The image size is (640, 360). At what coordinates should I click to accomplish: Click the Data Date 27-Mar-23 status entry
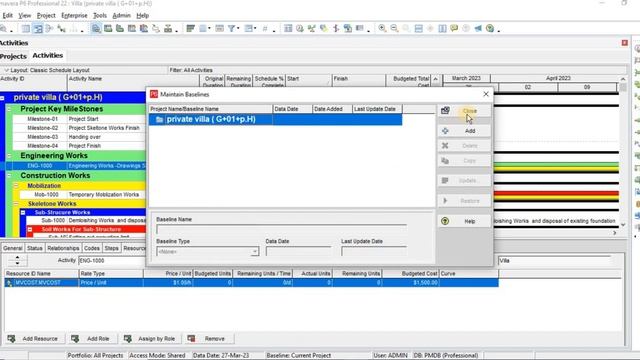pyautogui.click(x=221, y=356)
